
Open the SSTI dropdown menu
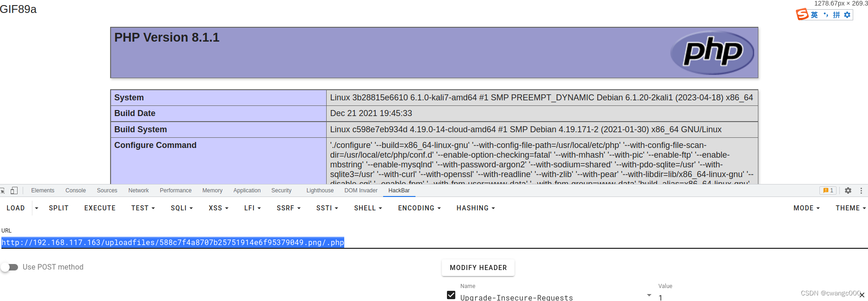coord(327,208)
